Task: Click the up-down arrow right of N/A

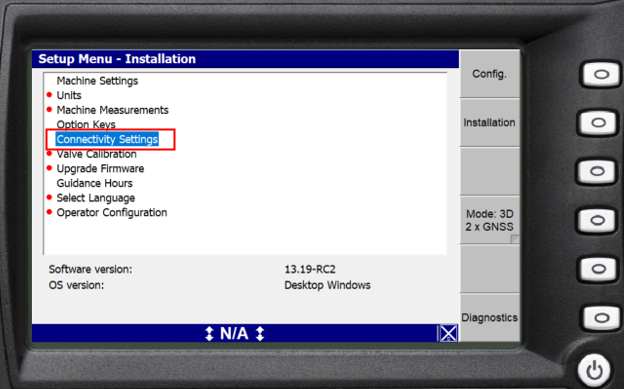Action: click(260, 334)
